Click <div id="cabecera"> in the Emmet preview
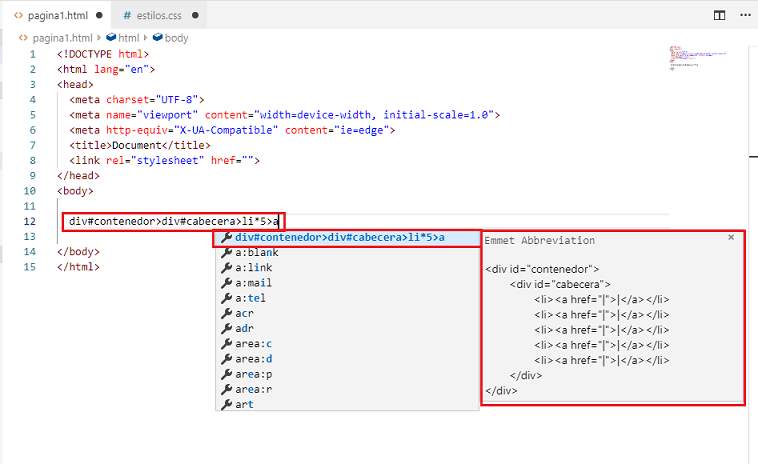 560,284
